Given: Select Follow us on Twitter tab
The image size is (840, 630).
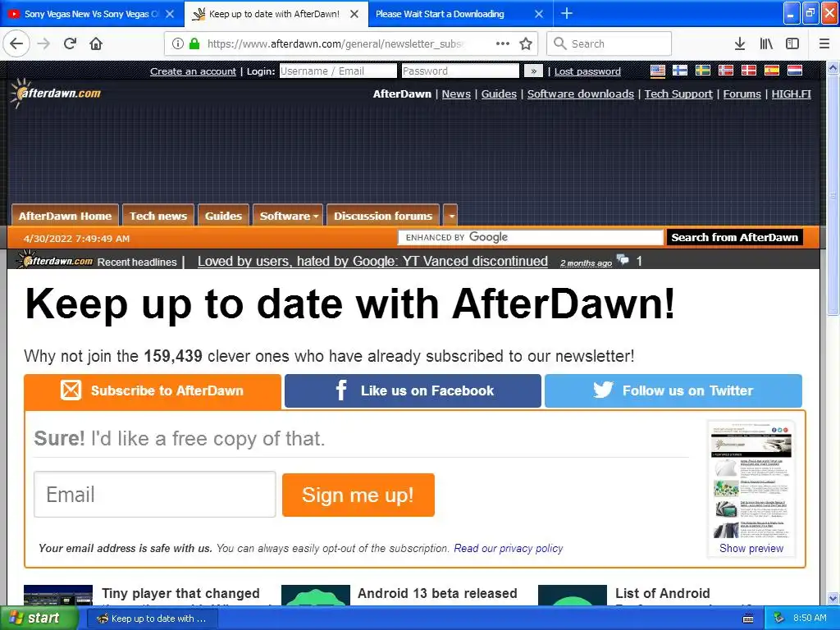Looking at the screenshot, I should [x=673, y=390].
